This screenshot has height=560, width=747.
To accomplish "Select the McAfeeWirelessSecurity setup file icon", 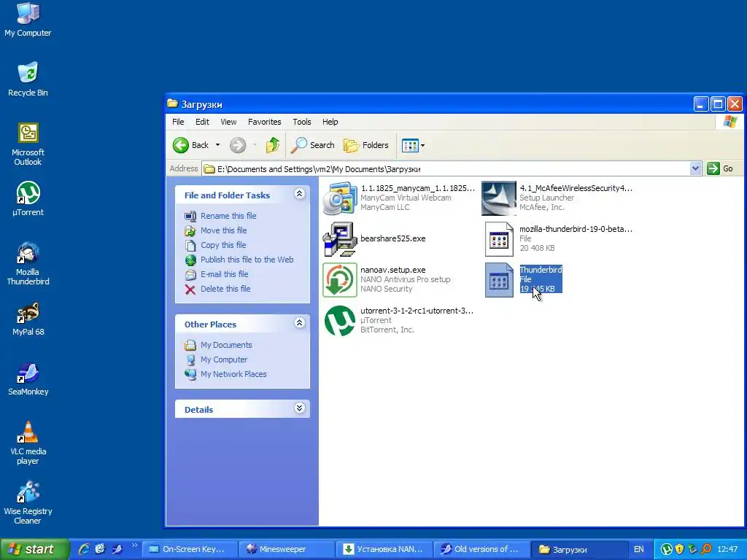I will (498, 198).
